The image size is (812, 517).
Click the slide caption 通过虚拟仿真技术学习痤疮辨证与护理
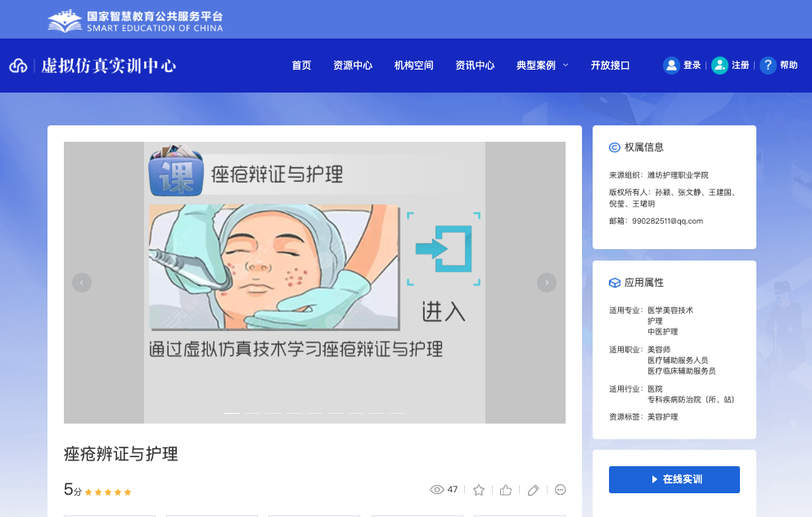click(295, 349)
